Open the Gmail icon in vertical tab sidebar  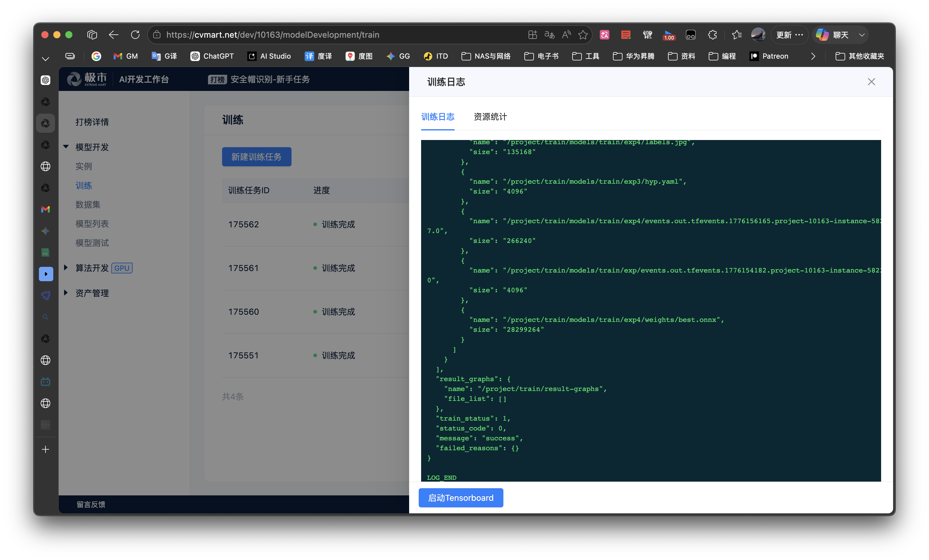click(x=45, y=209)
